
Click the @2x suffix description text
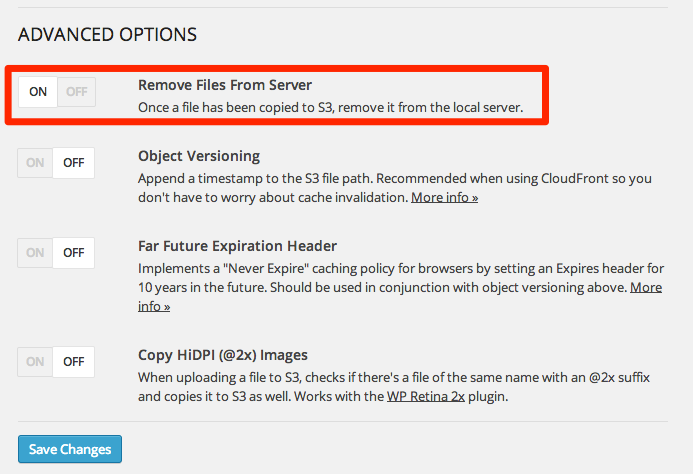click(394, 387)
